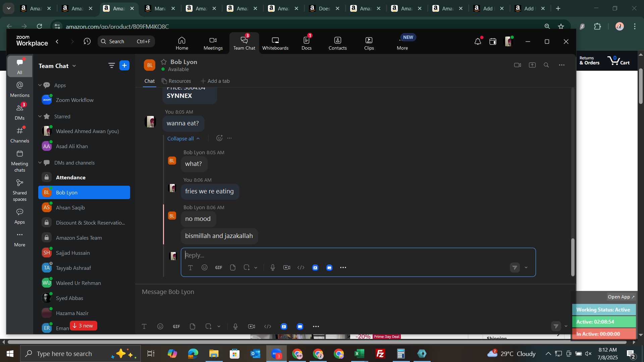Open text formatting in reply box
This screenshot has width=644, height=362.
tap(190, 267)
